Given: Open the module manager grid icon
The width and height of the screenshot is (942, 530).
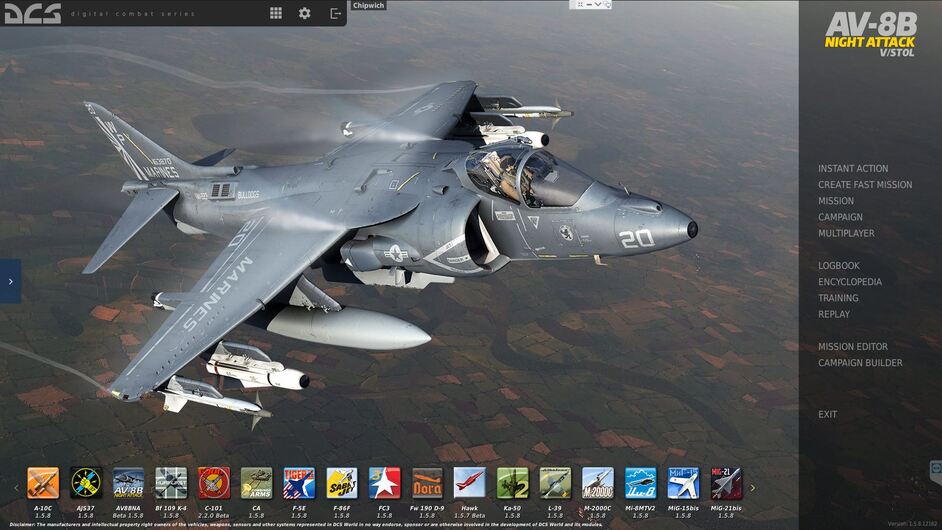Looking at the screenshot, I should (x=276, y=13).
